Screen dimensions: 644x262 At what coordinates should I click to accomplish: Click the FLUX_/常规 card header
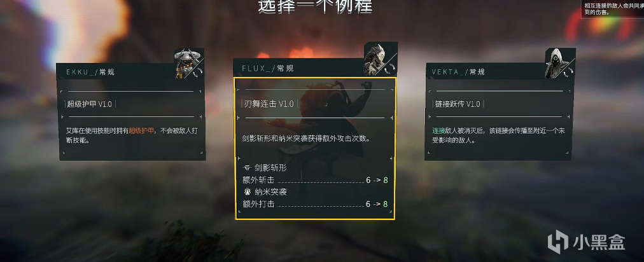tap(298, 68)
